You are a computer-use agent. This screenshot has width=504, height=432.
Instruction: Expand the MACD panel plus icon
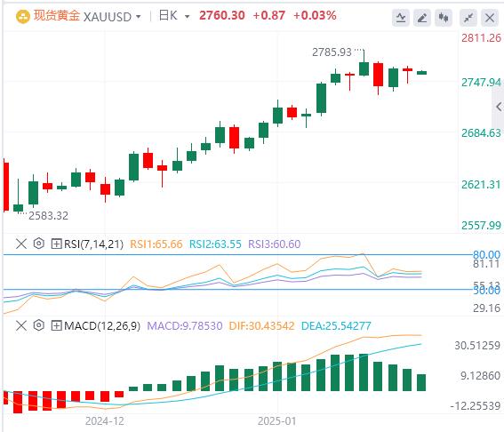tap(56, 325)
